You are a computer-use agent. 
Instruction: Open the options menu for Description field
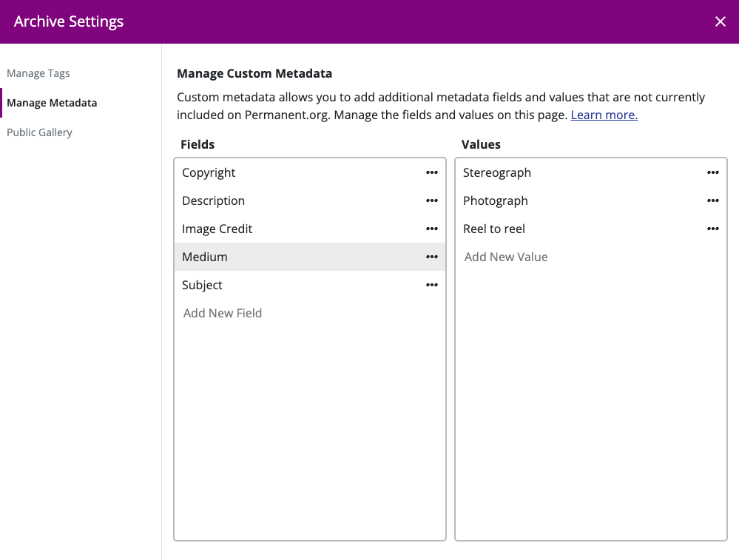click(432, 200)
